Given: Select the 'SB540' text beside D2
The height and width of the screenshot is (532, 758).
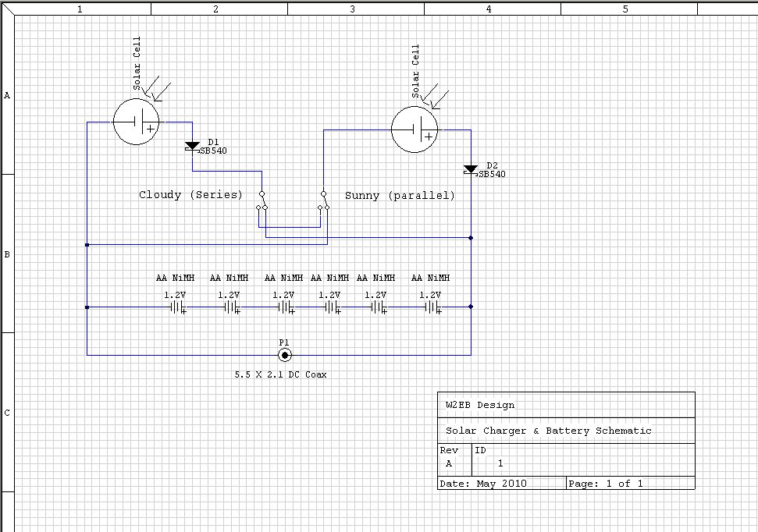Looking at the screenshot, I should point(492,175).
